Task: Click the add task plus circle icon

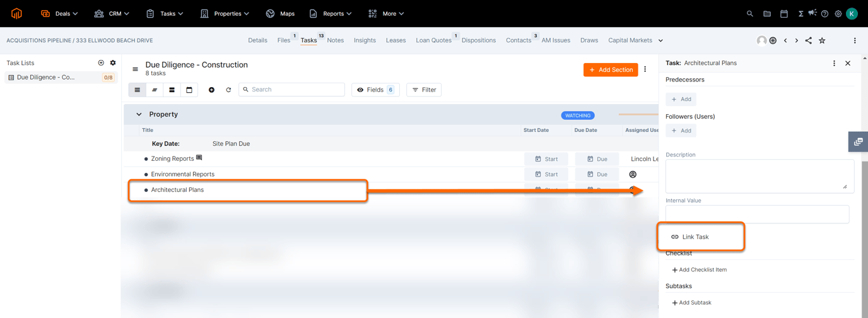Action: click(x=211, y=90)
